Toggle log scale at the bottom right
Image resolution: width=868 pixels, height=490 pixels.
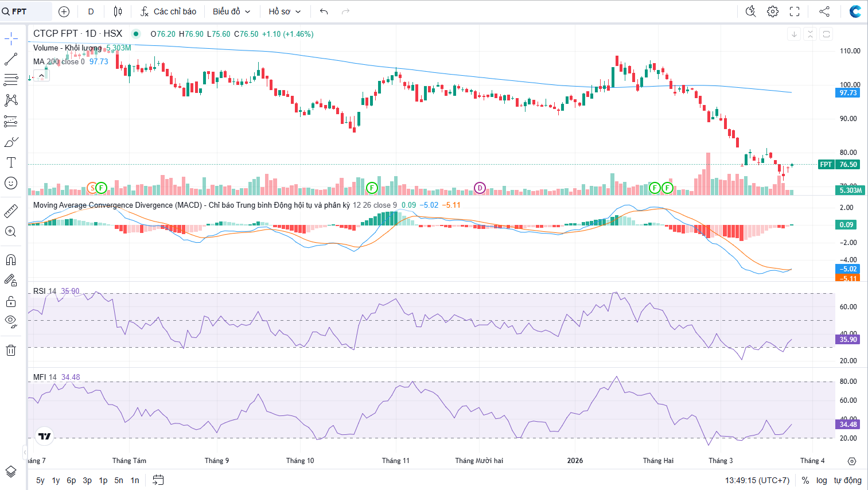tap(822, 480)
